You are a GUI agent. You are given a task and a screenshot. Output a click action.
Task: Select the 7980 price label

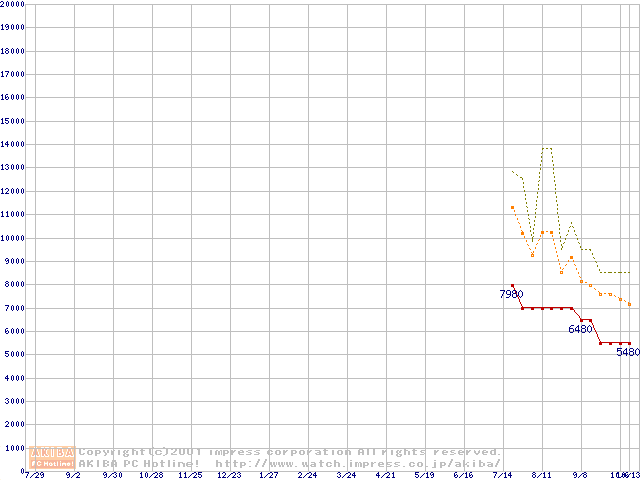coord(511,295)
